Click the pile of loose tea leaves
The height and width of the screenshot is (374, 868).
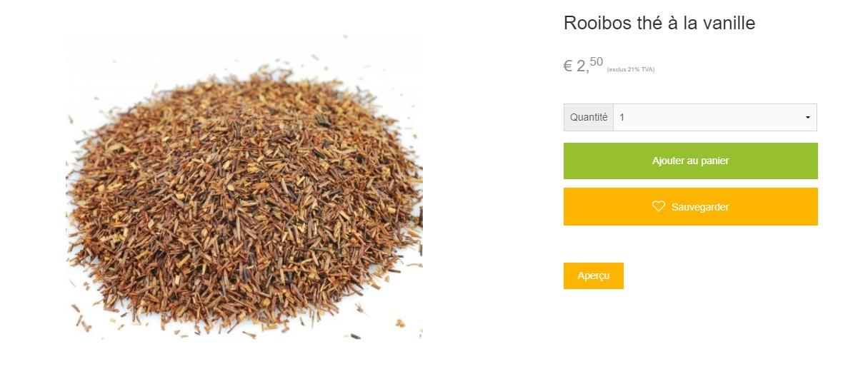244,200
